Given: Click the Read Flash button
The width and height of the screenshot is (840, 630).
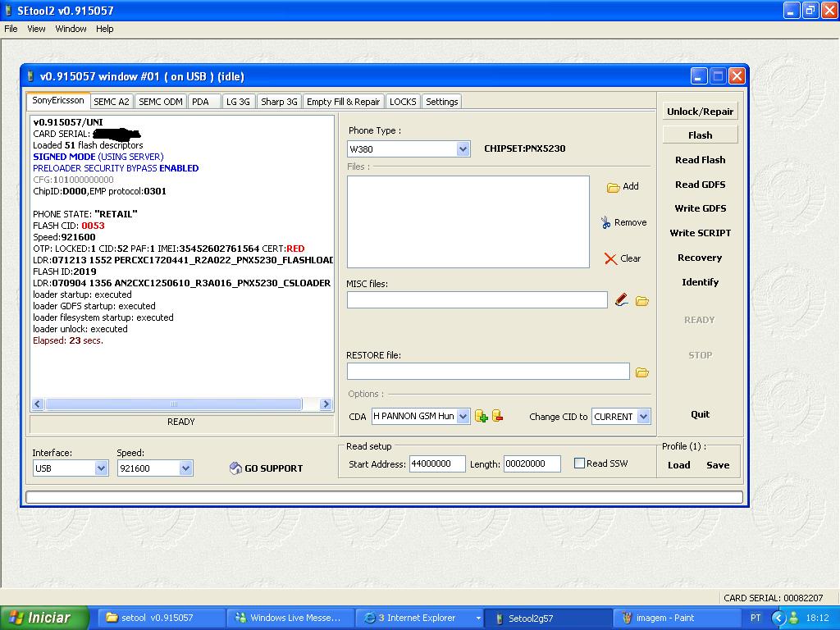Looking at the screenshot, I should coord(701,160).
